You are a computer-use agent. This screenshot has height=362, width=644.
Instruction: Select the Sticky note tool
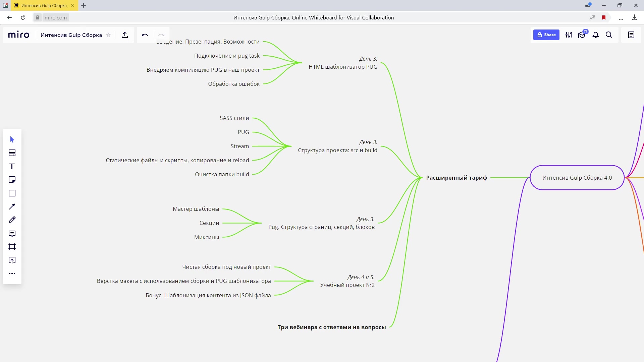pos(12,180)
